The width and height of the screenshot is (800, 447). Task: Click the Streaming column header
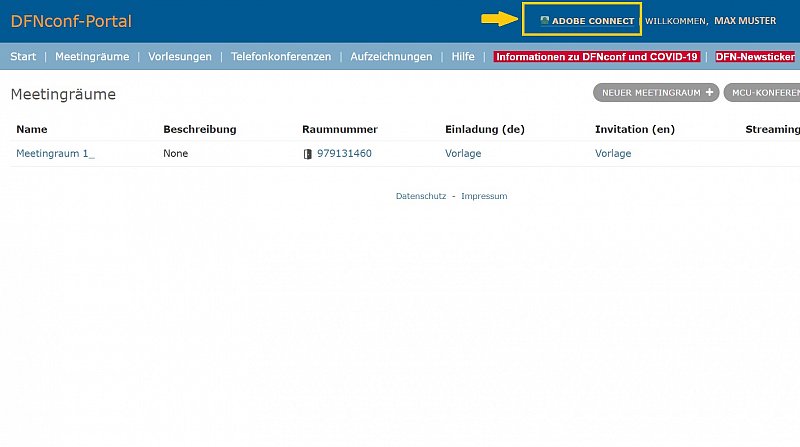[772, 129]
